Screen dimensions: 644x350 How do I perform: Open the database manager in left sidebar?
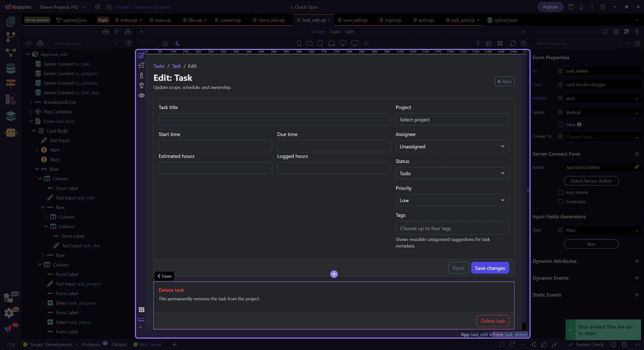point(11,68)
